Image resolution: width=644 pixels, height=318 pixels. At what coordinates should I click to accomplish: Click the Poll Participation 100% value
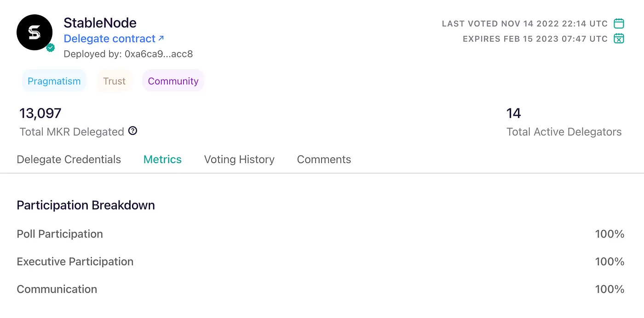coord(609,234)
